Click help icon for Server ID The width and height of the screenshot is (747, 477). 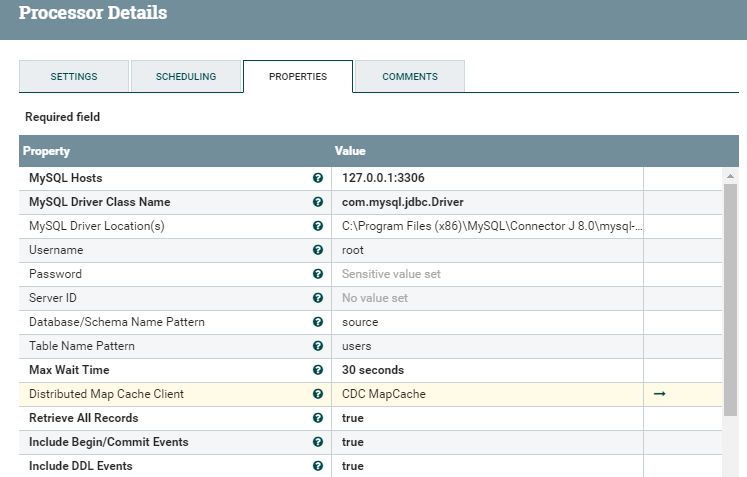click(318, 298)
